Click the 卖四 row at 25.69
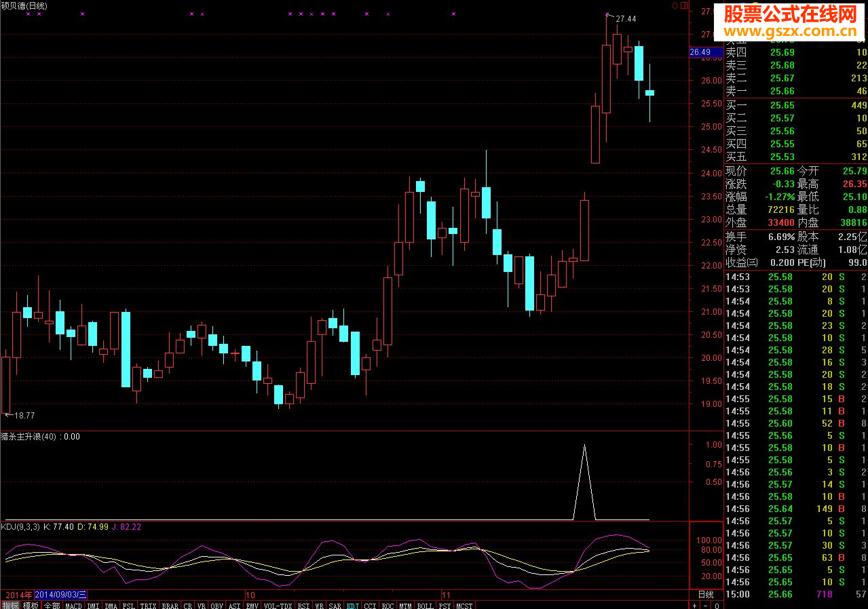The image size is (868, 609). point(796,52)
